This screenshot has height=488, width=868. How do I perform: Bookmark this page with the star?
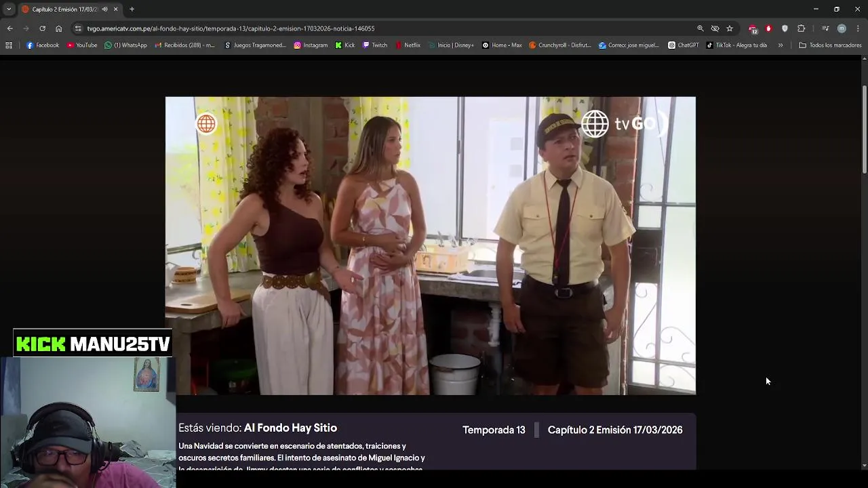tap(730, 28)
